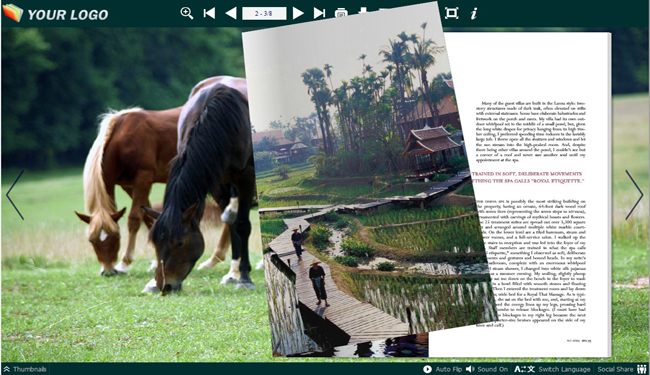Open Switch Language option
Image resolution: width=650 pixels, height=375 pixels.
552,369
